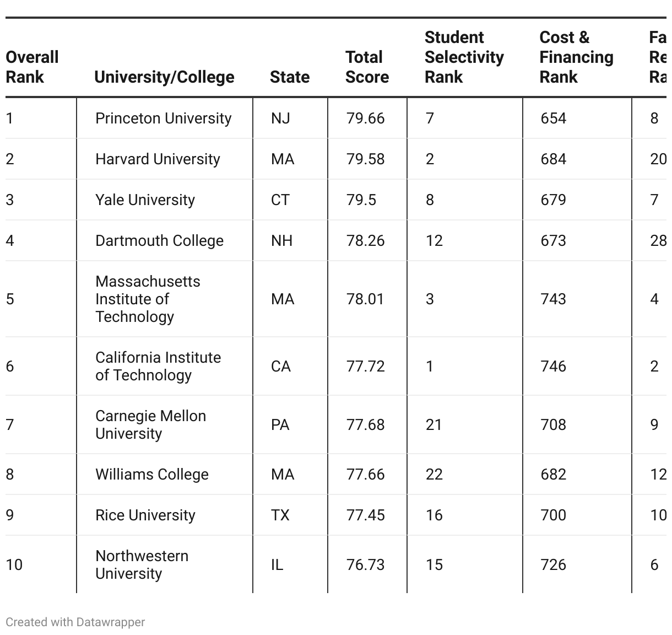Select Yale University in the table
The image size is (672, 635).
(145, 200)
